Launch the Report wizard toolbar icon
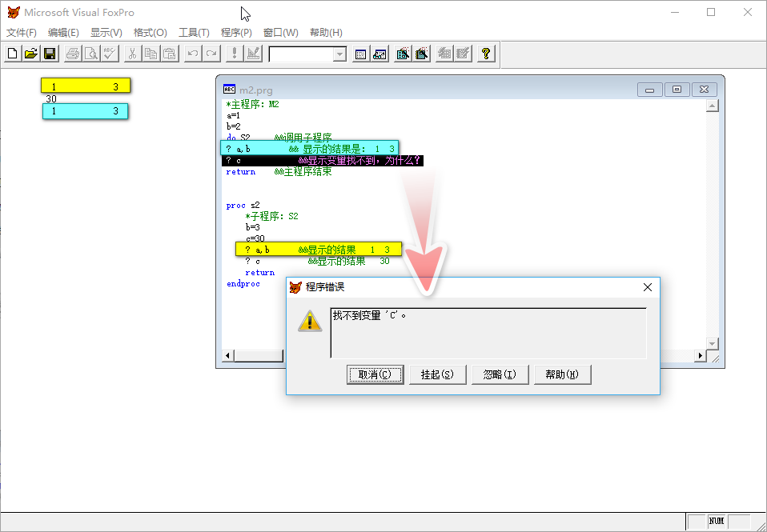 (422, 54)
